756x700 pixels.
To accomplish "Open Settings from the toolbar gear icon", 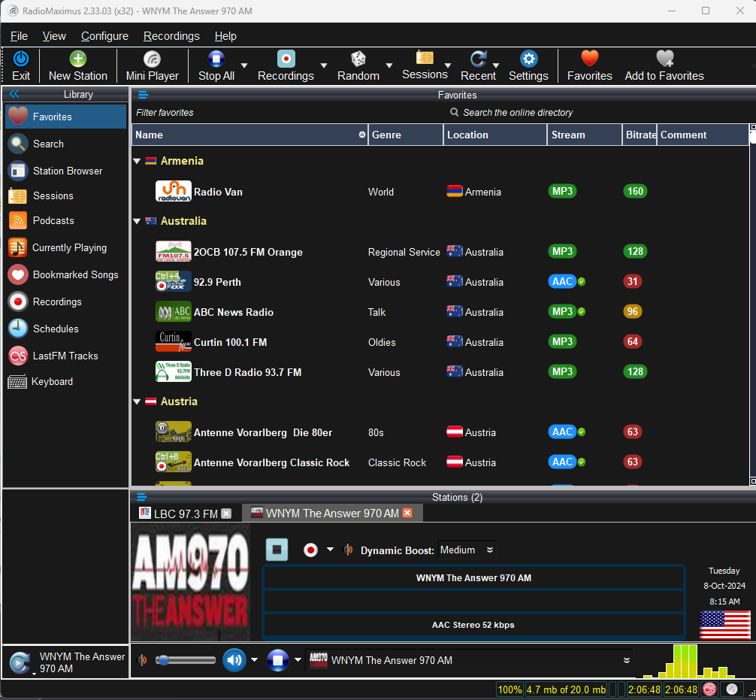I will click(x=528, y=59).
